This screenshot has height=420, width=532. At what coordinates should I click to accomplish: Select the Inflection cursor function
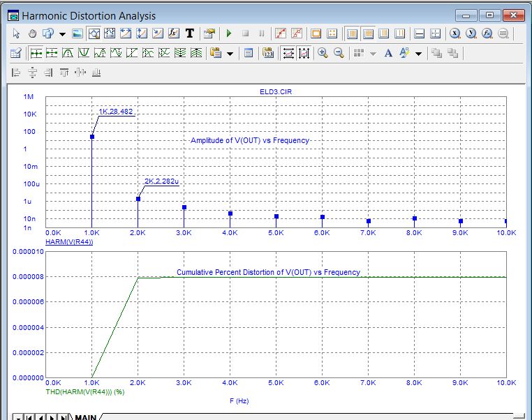[x=132, y=53]
